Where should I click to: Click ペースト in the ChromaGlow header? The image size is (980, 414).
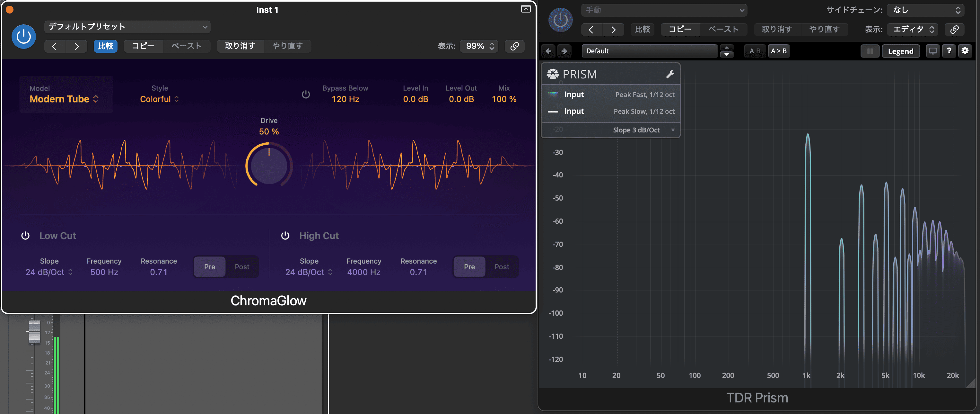[x=187, y=46]
